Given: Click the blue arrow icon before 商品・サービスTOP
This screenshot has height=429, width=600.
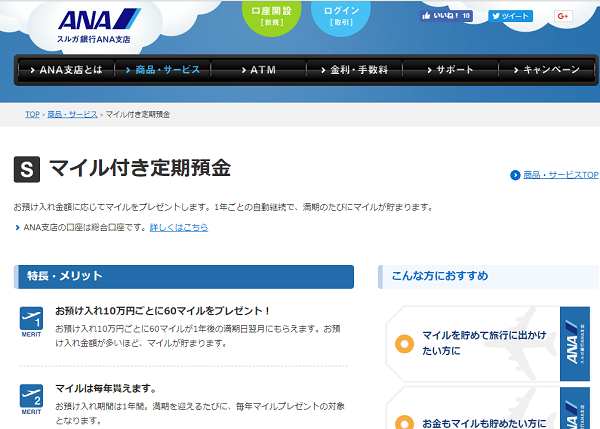Looking at the screenshot, I should click(515, 175).
